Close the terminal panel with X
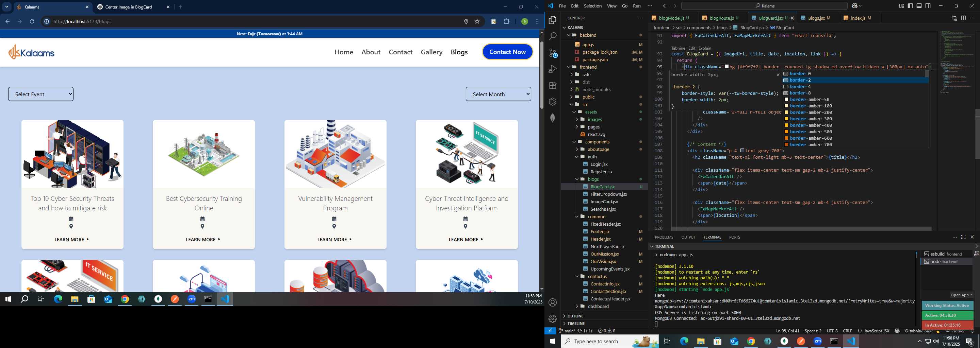The image size is (980, 348). tap(972, 237)
